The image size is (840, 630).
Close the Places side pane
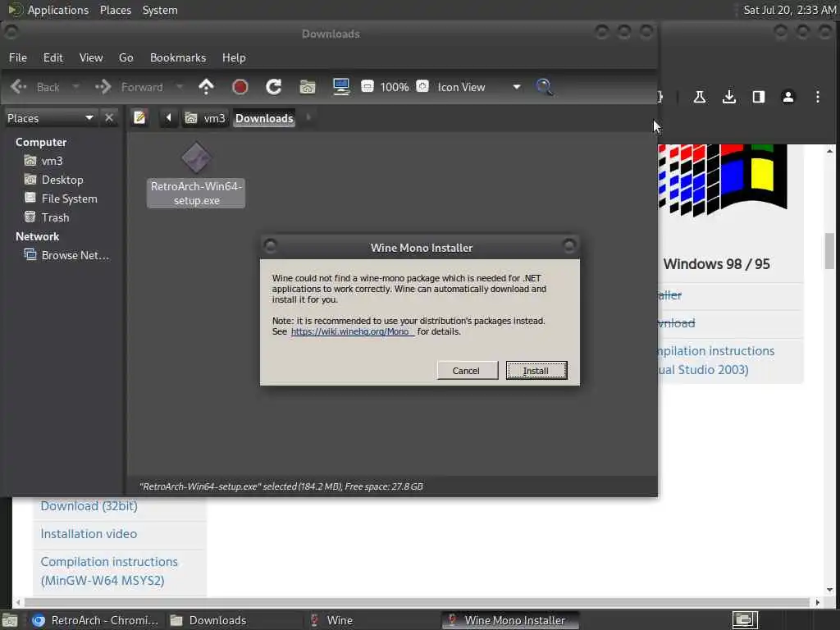(109, 117)
